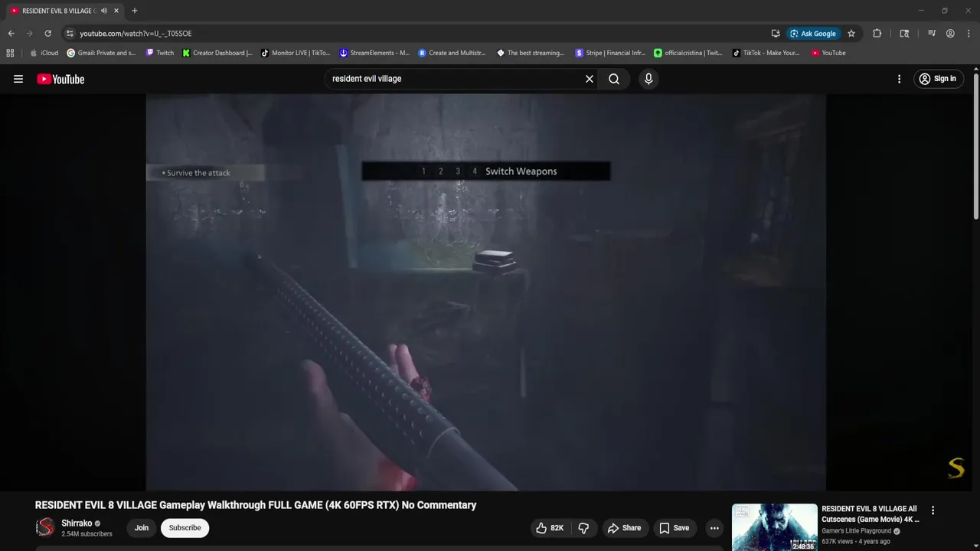The width and height of the screenshot is (980, 551).
Task: Open media controls in the toolbar
Action: click(x=932, y=34)
